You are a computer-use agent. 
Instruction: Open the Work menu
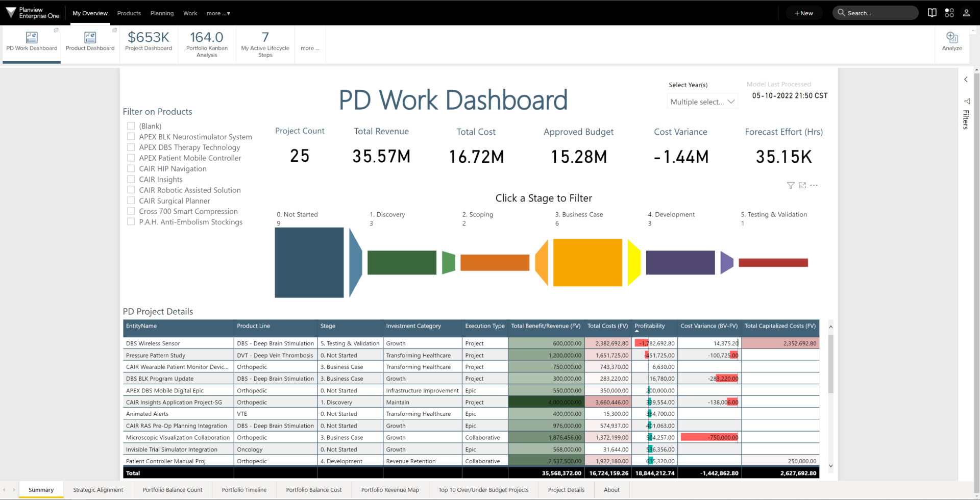click(190, 13)
